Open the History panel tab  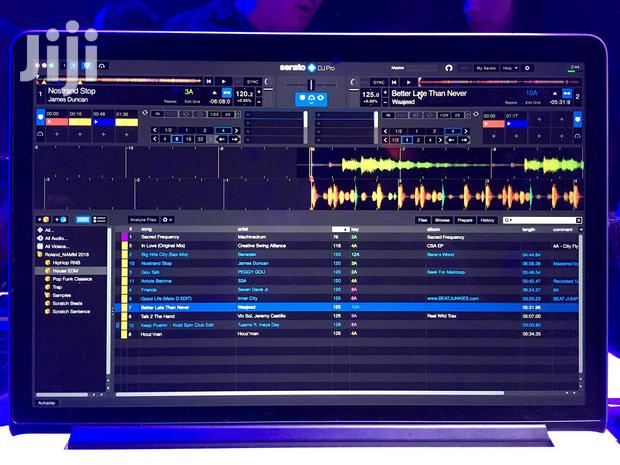point(487,220)
